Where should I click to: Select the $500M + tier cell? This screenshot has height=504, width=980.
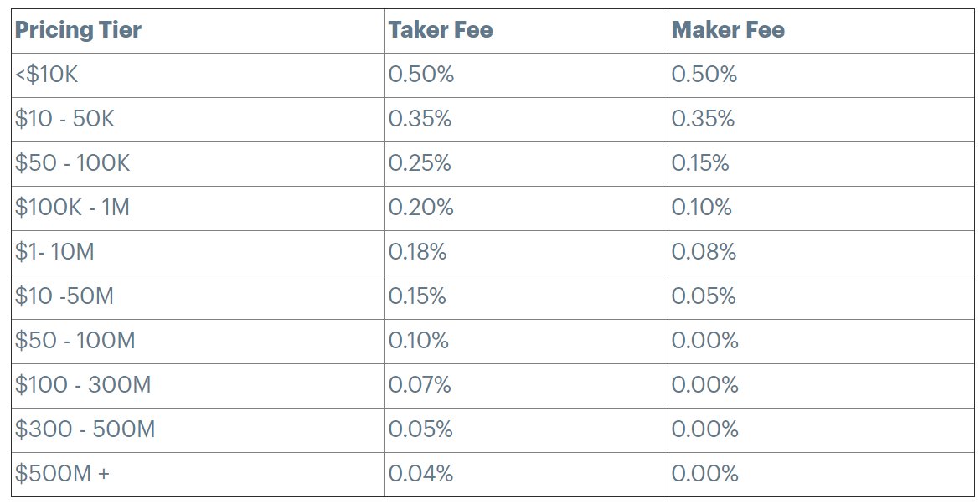pos(62,474)
